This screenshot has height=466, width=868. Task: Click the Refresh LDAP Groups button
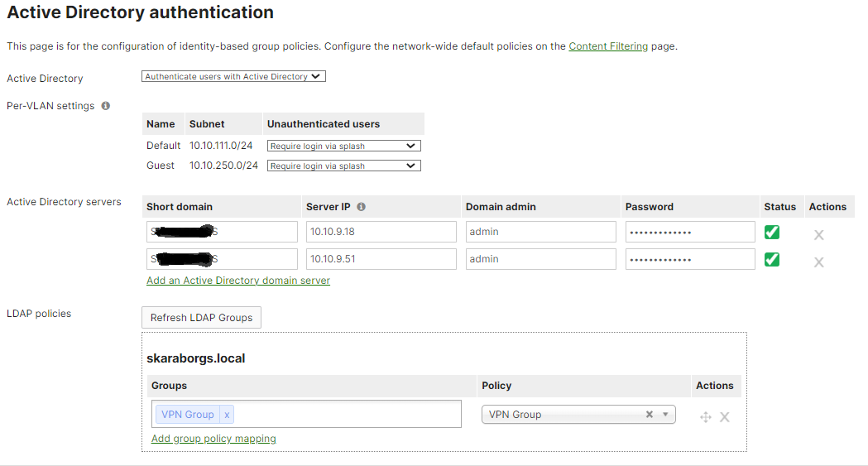pyautogui.click(x=201, y=318)
